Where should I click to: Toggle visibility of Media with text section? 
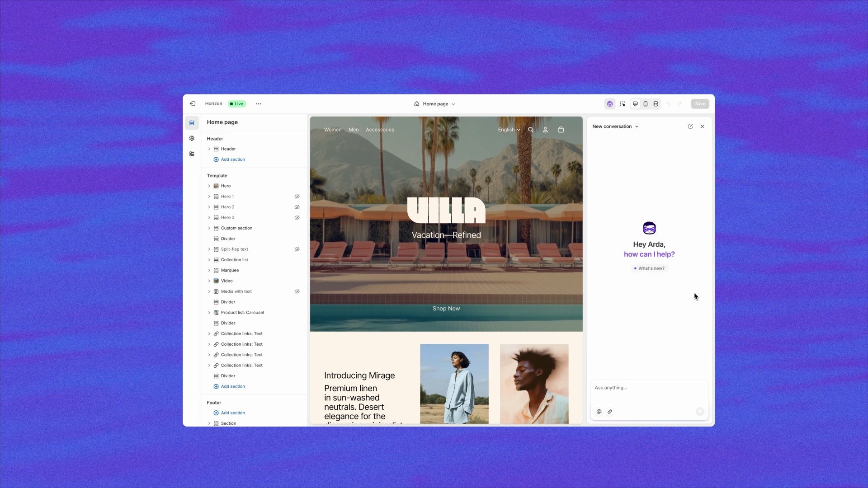click(297, 291)
